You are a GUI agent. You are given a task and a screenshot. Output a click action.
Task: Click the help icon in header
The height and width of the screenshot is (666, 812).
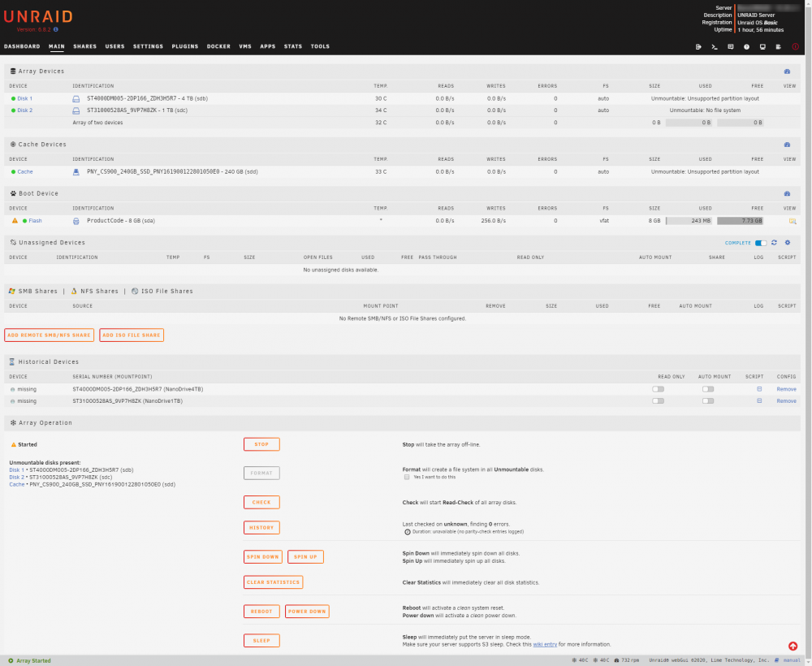pyautogui.click(x=746, y=46)
